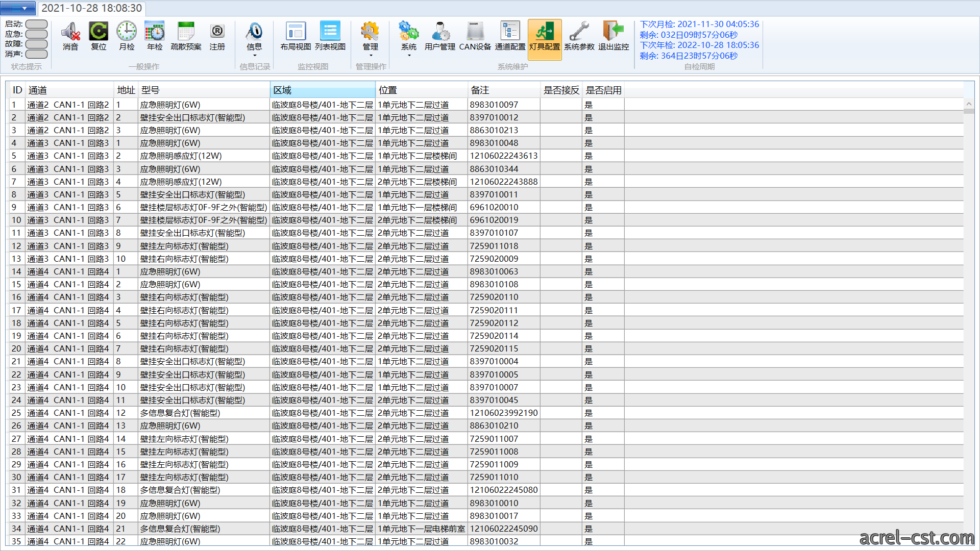Click the 型号 column header
980x551 pixels.
point(204,90)
